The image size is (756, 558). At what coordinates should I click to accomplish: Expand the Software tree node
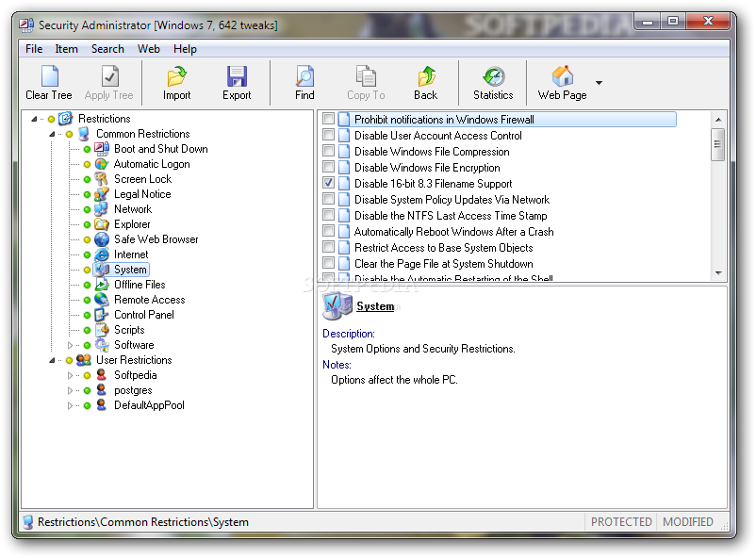(70, 345)
